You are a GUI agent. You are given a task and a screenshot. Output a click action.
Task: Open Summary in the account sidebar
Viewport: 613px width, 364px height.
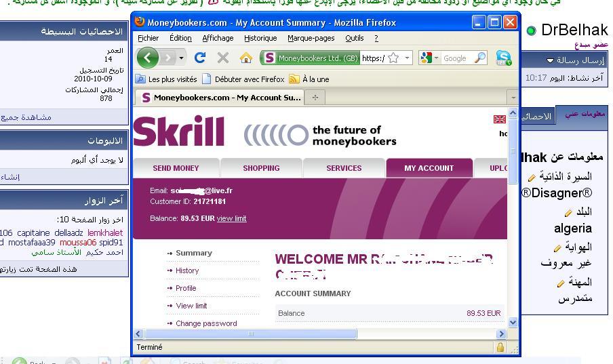click(x=194, y=253)
